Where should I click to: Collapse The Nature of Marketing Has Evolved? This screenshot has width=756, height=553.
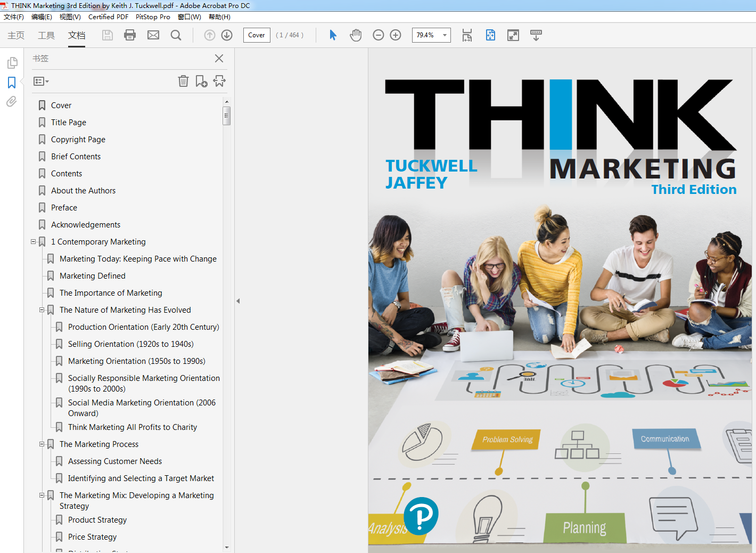(x=42, y=310)
